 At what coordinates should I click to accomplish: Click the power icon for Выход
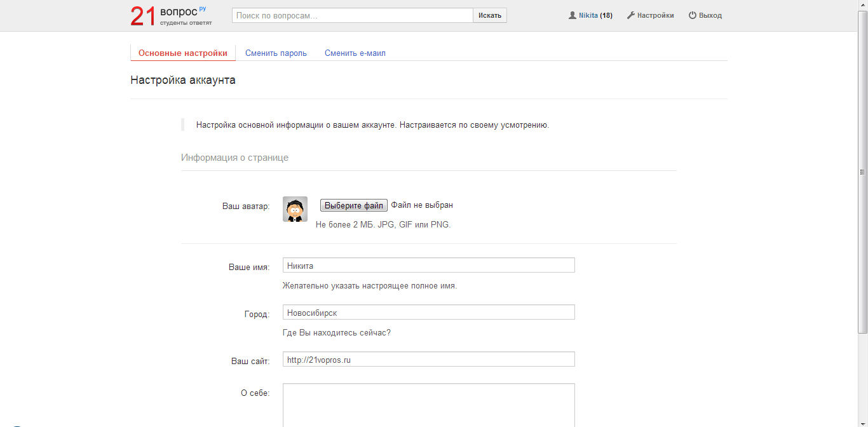pyautogui.click(x=693, y=15)
